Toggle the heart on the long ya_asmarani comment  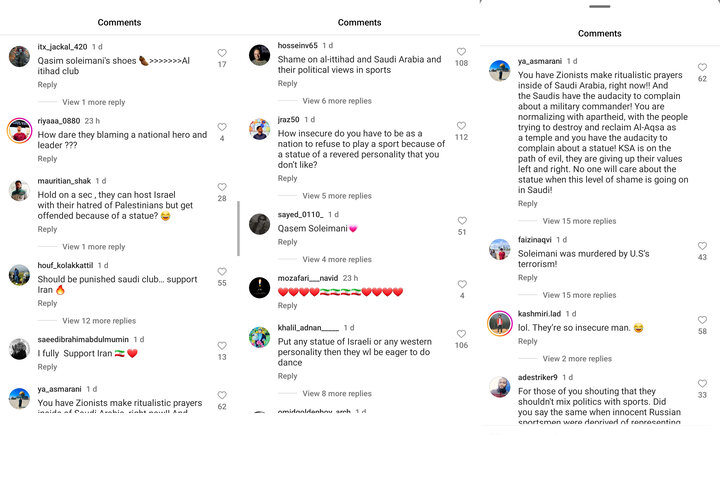[702, 67]
